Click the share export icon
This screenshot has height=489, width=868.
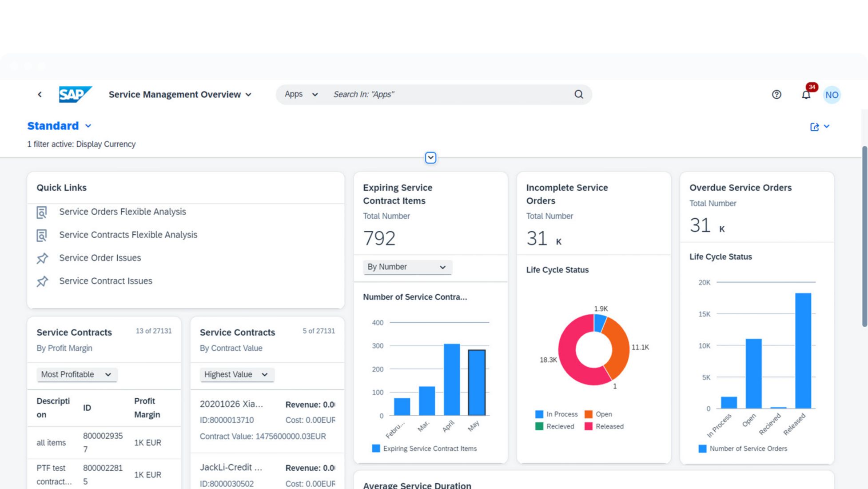tap(814, 127)
